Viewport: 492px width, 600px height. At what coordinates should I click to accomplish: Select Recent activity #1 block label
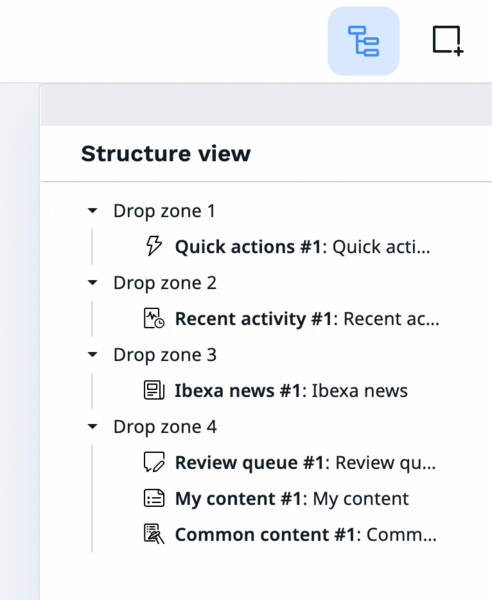click(307, 319)
